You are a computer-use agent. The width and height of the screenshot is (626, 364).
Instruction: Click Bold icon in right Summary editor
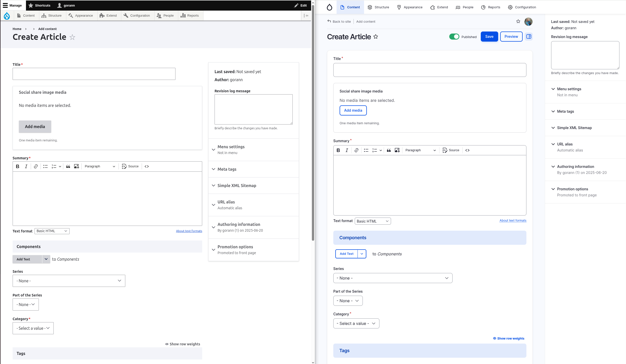pos(338,150)
